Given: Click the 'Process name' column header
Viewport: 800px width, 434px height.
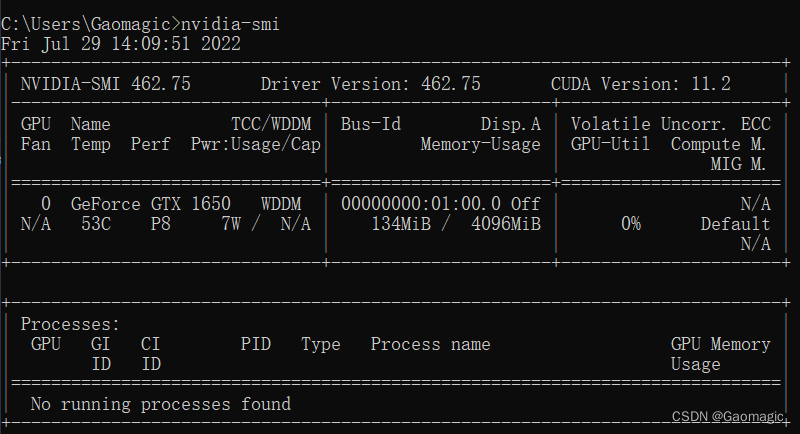Looking at the screenshot, I should [430, 344].
